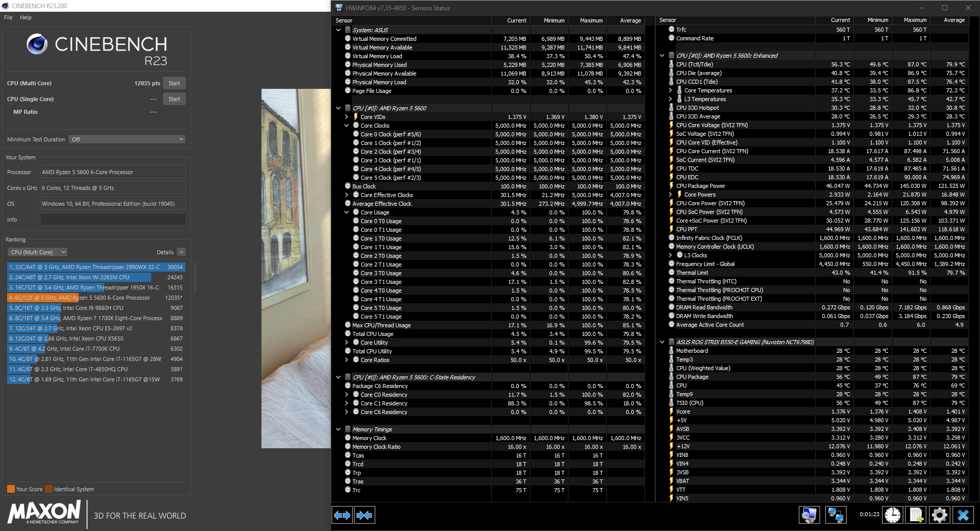Select the Intel Xeon W-3265M ranking row
The image size is (980, 531).
coord(96,277)
